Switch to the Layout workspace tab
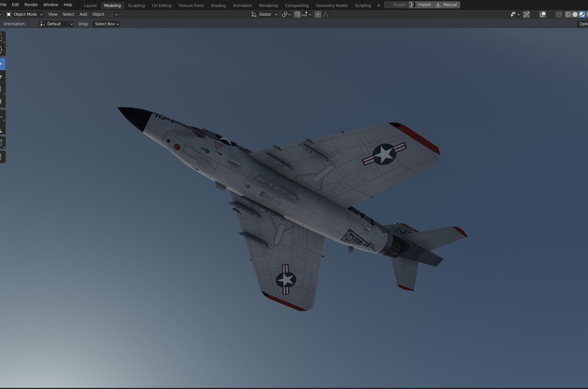 pos(90,6)
